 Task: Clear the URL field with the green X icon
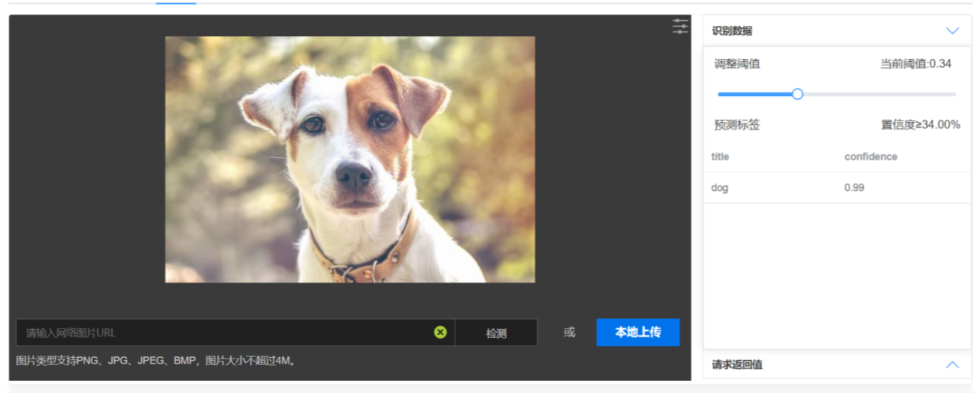[440, 332]
